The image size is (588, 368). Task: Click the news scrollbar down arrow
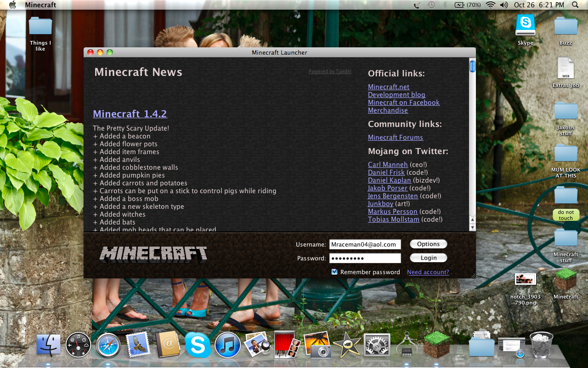(x=472, y=227)
